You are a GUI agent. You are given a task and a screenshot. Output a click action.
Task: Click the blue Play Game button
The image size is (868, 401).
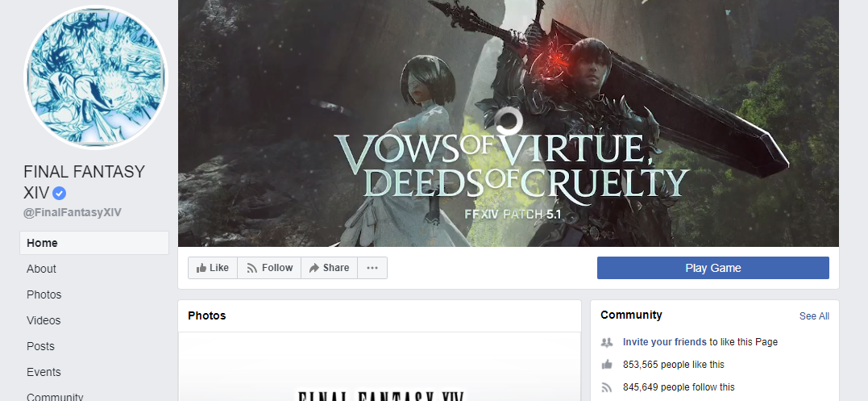[x=713, y=268]
